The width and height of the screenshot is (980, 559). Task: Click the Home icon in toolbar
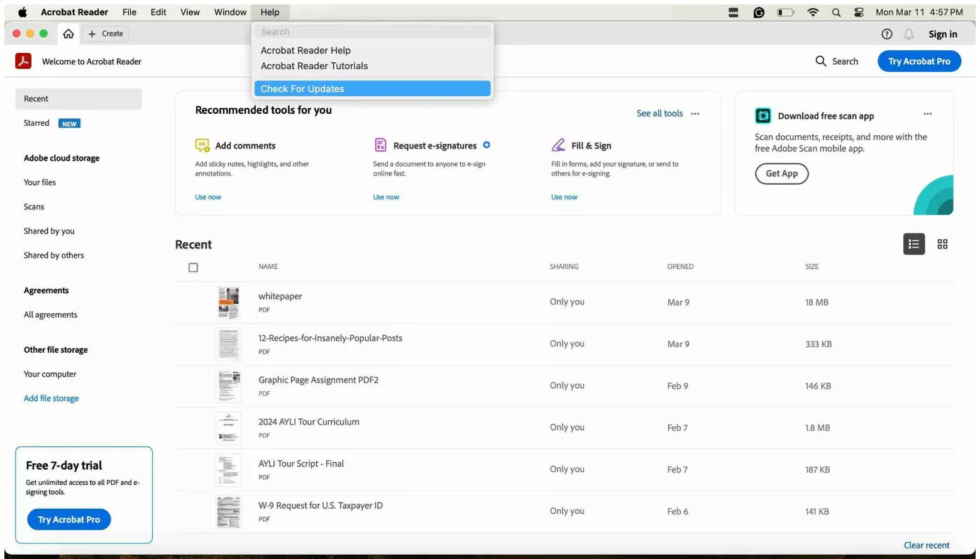point(69,34)
